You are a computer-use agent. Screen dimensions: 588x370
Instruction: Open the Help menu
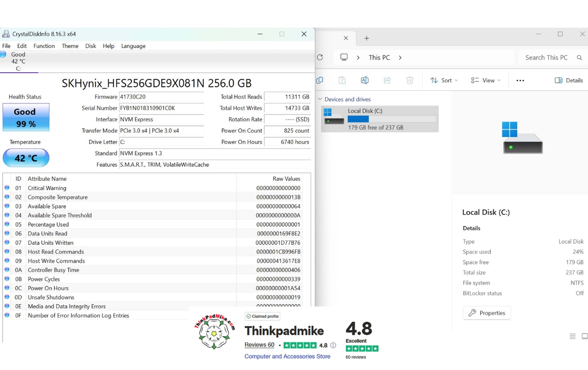[x=108, y=46]
